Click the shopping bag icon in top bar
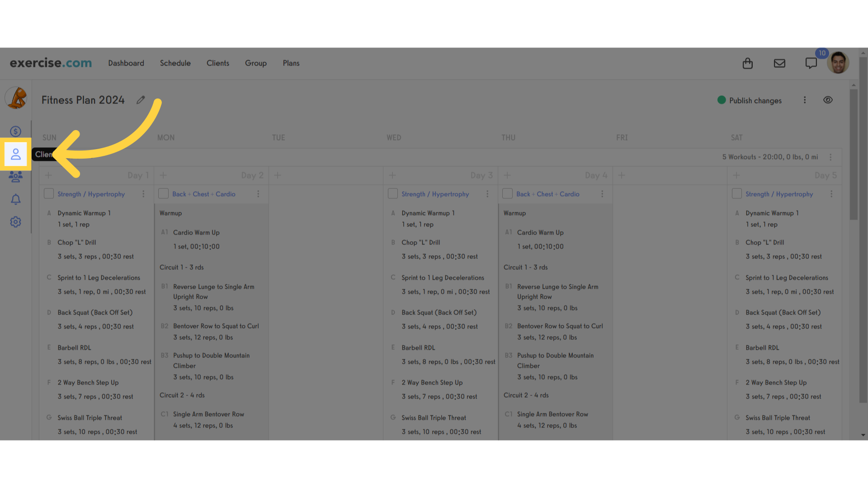 point(748,62)
